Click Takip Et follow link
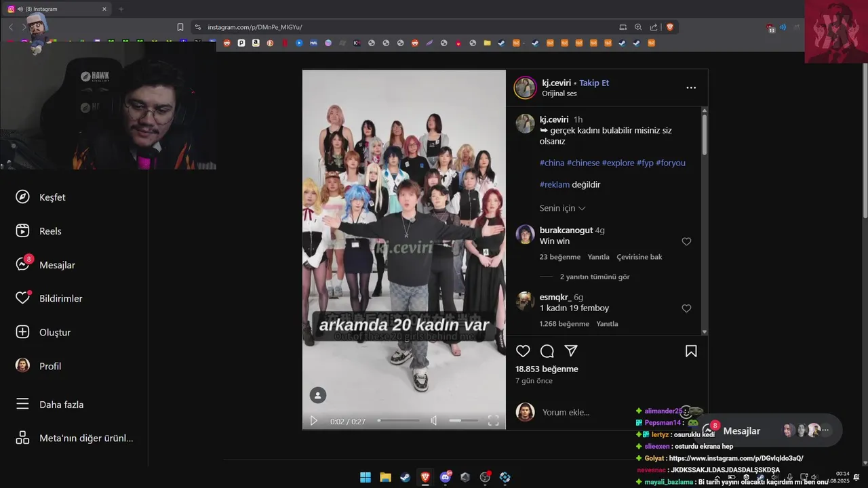This screenshot has height=488, width=868. (594, 83)
